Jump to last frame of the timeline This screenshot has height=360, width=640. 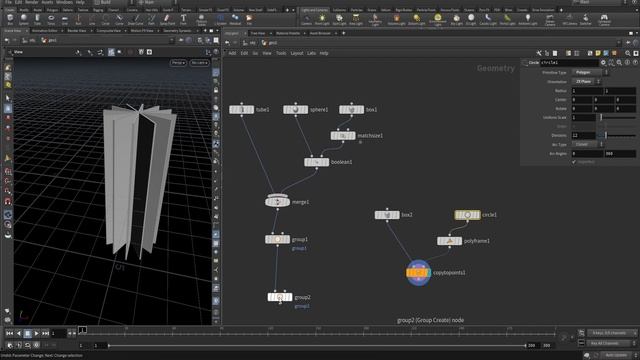click(x=45, y=333)
